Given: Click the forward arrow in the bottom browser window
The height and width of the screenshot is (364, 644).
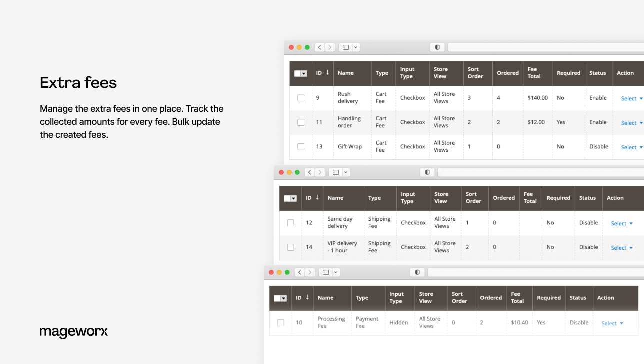Looking at the screenshot, I should 310,272.
